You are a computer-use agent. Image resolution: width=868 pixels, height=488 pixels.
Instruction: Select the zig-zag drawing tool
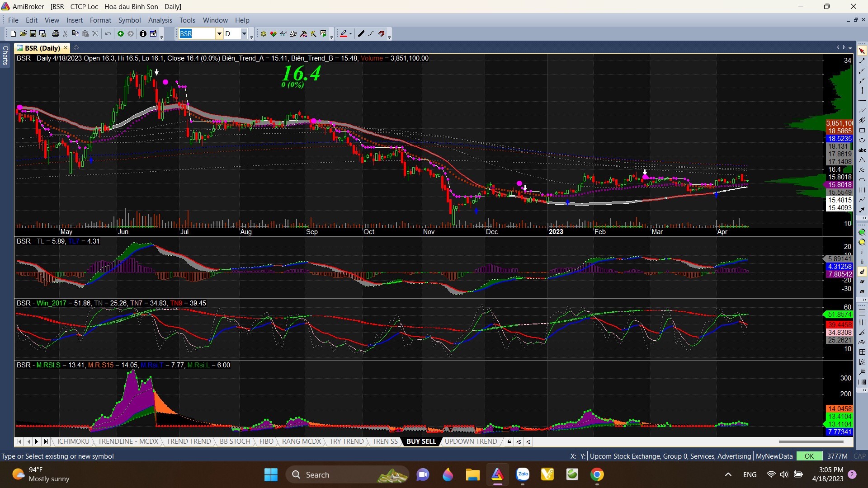tap(862, 200)
